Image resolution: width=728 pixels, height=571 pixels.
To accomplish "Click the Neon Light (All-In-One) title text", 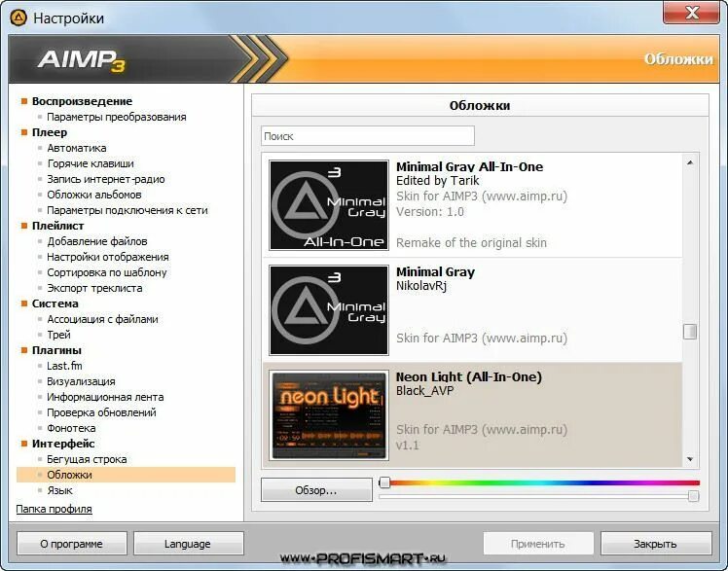I will [469, 376].
